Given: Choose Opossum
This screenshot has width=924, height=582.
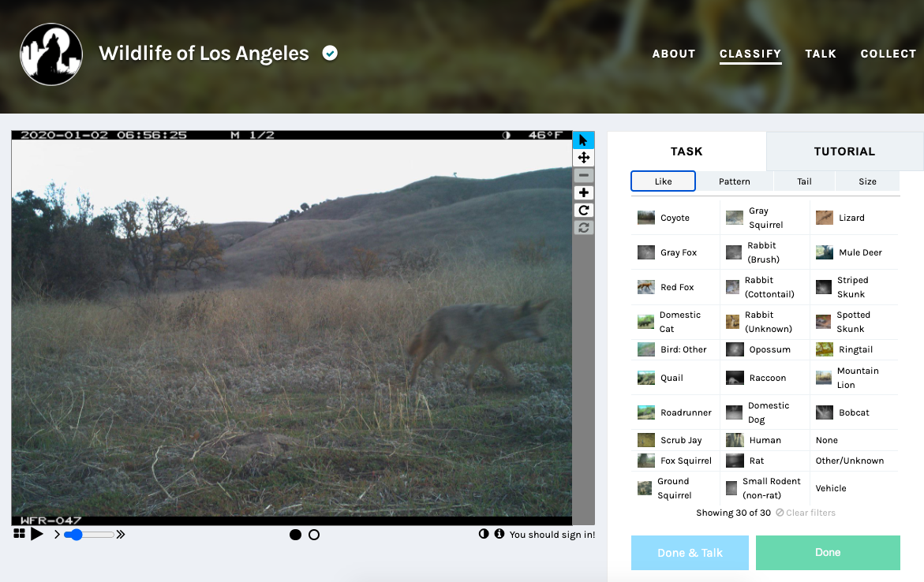Looking at the screenshot, I should click(x=765, y=350).
